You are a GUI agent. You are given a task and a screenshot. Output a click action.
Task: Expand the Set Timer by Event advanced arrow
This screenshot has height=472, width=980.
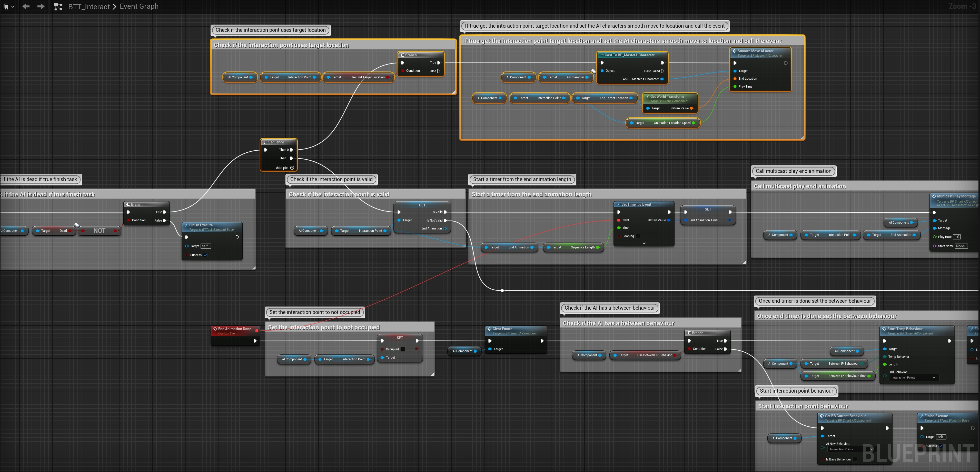644,243
